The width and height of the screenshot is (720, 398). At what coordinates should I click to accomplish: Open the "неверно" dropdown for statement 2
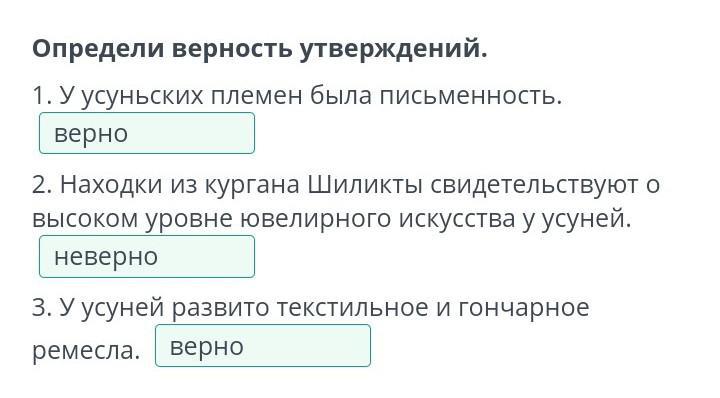pos(147,257)
